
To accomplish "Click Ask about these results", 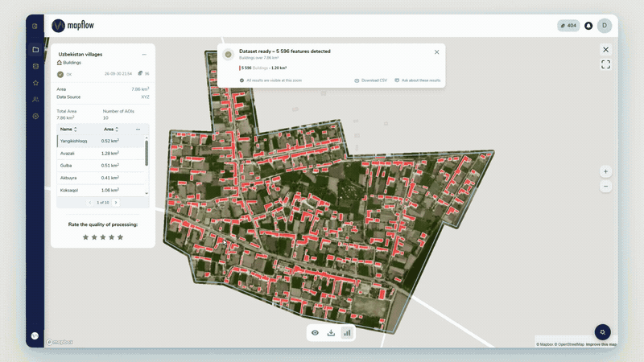I will point(418,80).
